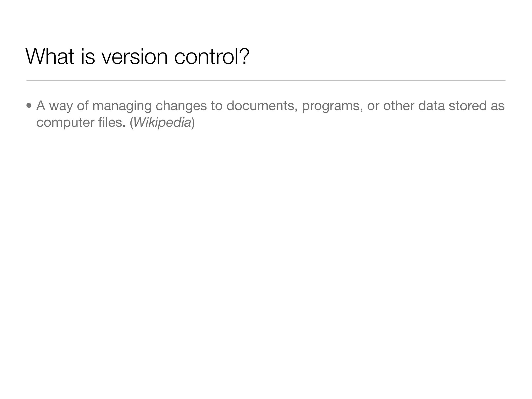Select the word "version" in the heading
The width and height of the screenshot is (532, 399).
(135, 57)
